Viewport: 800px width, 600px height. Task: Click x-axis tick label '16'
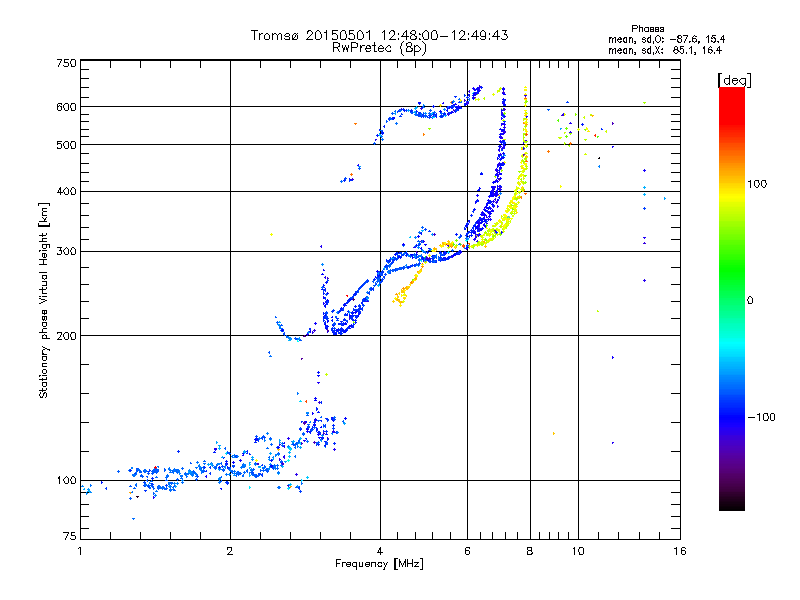tap(680, 551)
